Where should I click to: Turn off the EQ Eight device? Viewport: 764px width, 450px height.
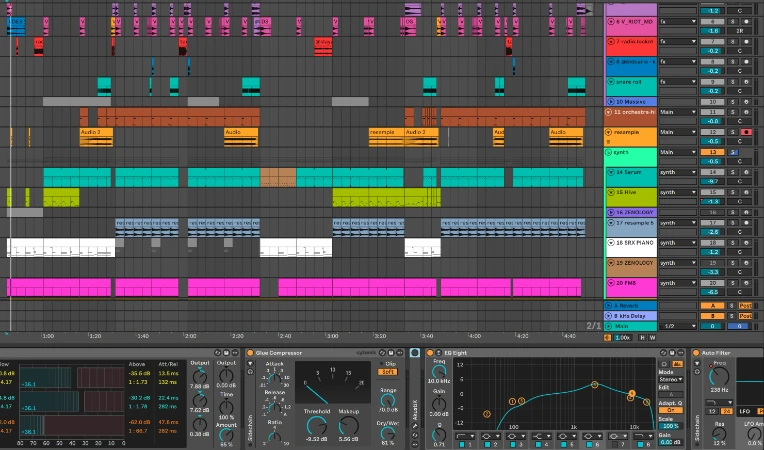(430, 353)
